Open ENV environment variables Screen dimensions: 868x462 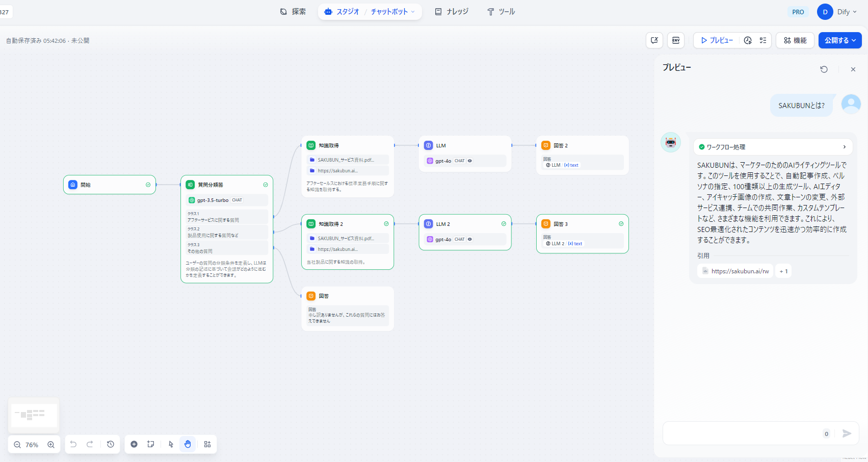coord(676,40)
